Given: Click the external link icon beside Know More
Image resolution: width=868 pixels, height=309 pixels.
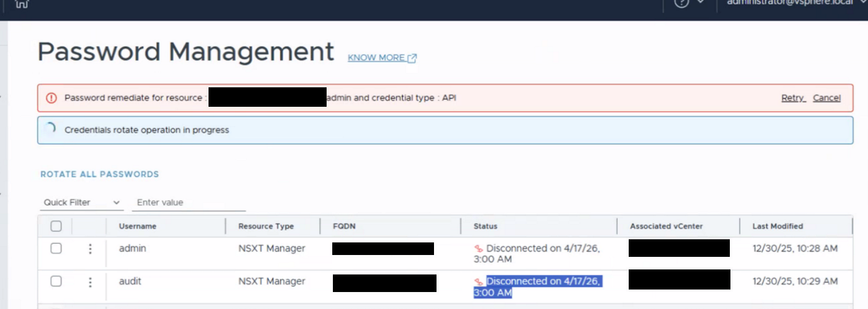Looking at the screenshot, I should tap(412, 58).
